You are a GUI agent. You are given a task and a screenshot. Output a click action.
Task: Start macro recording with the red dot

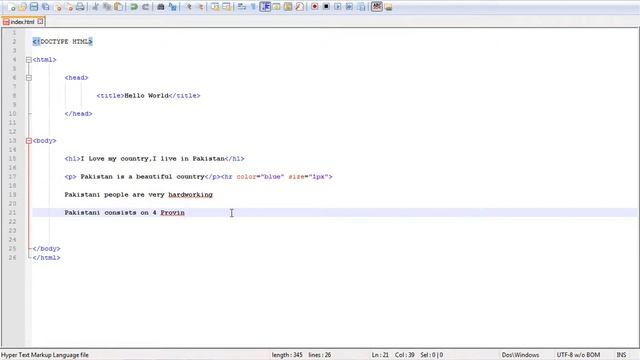pos(315,7)
